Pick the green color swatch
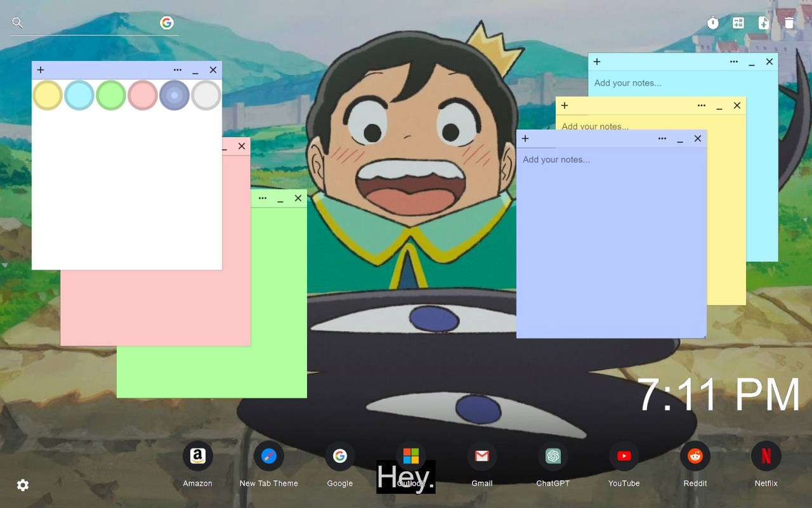 coord(111,95)
